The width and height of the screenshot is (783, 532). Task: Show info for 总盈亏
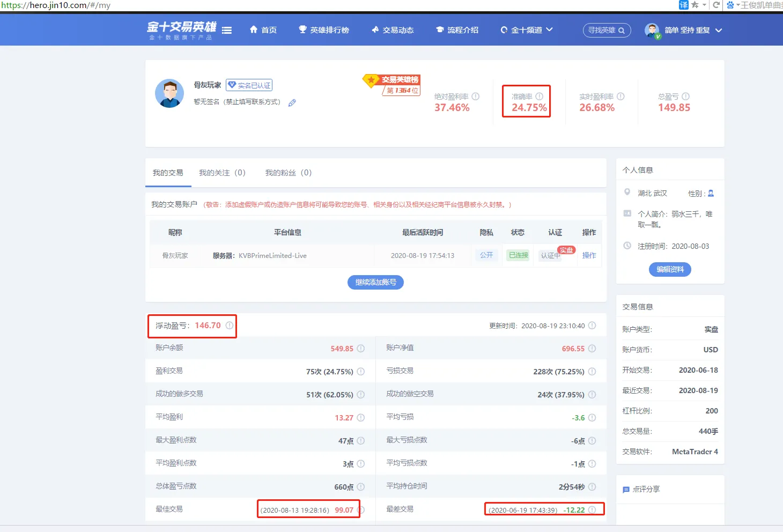(685, 97)
